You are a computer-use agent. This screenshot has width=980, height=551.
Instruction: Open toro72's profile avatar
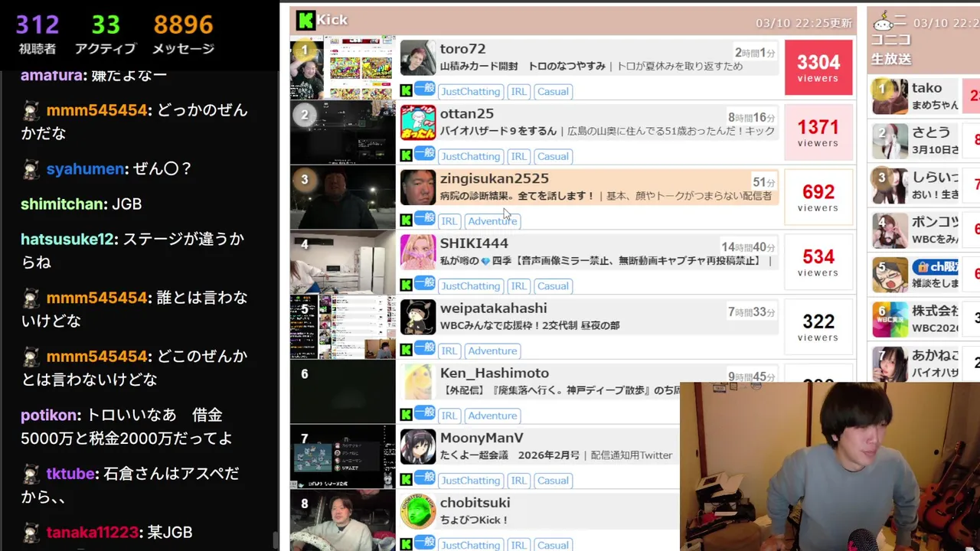418,57
